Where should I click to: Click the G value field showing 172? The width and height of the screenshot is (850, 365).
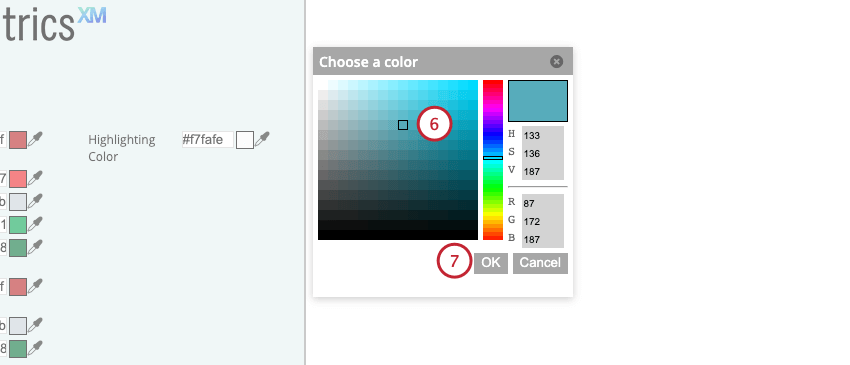pyautogui.click(x=543, y=221)
